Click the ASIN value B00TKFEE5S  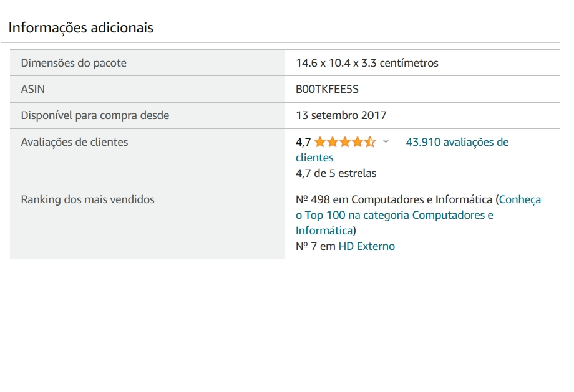coord(327,89)
